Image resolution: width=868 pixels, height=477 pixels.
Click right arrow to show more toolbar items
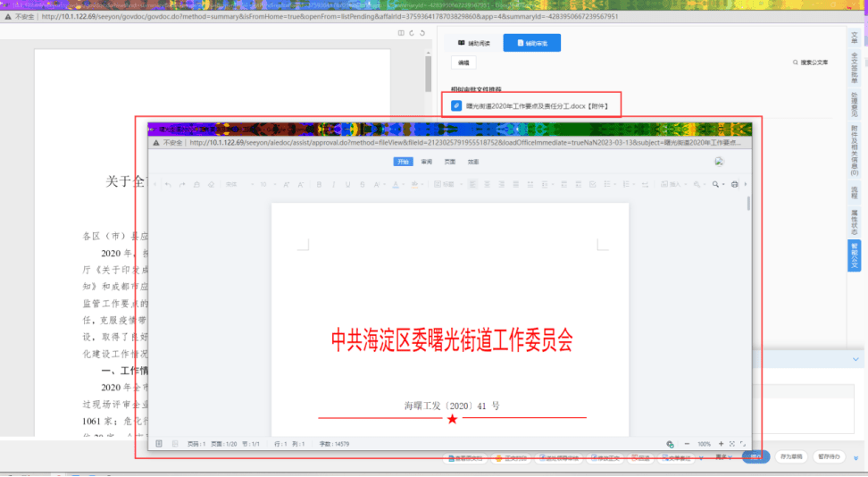[x=746, y=185]
